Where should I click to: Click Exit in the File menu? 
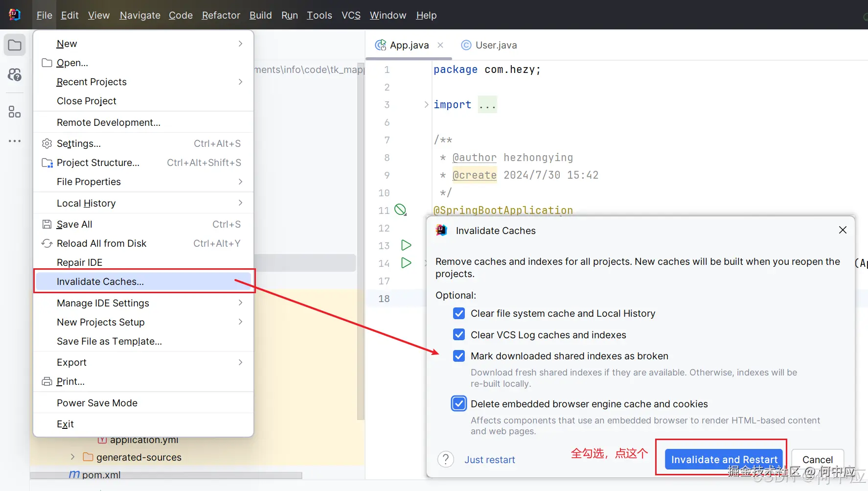click(143, 424)
